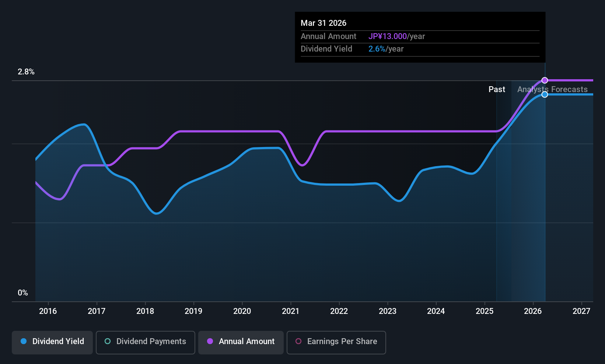This screenshot has height=364, width=605.
Task: Click the 2020 x-axis label
Action: click(x=242, y=311)
